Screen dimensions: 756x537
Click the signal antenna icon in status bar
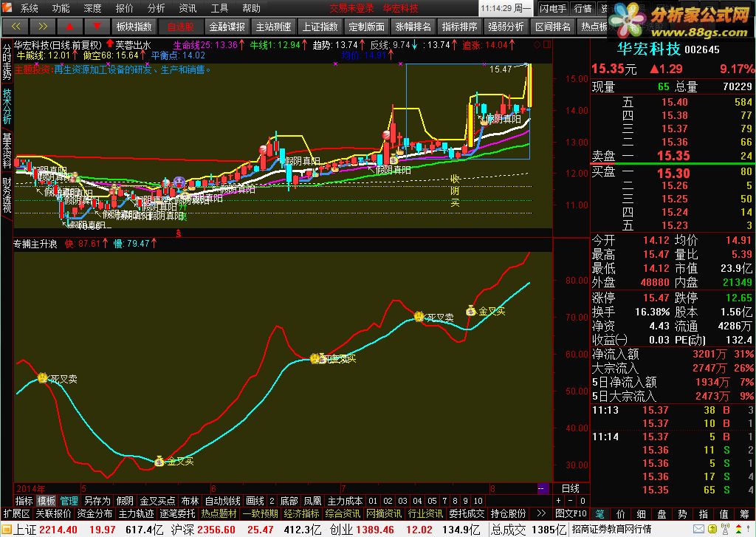(725, 530)
